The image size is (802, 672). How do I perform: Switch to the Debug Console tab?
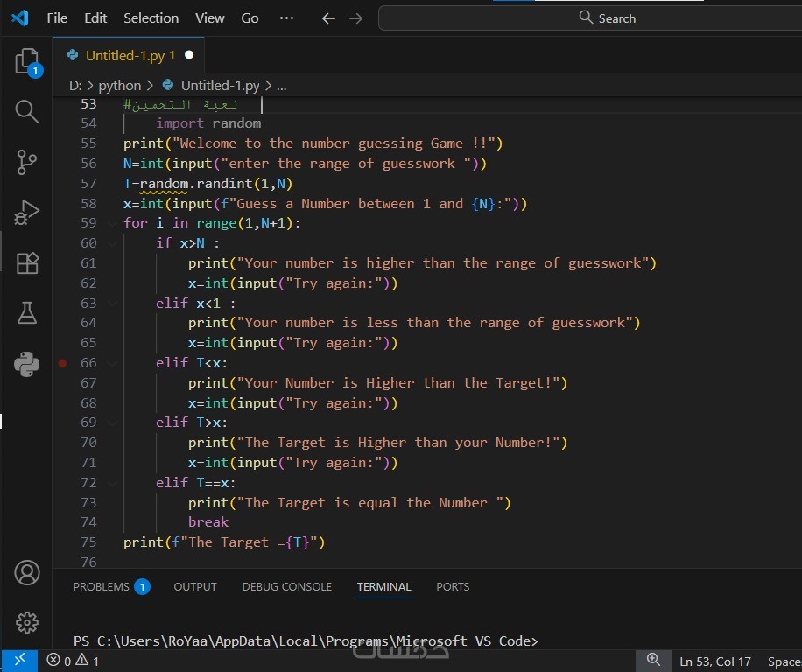coord(286,586)
